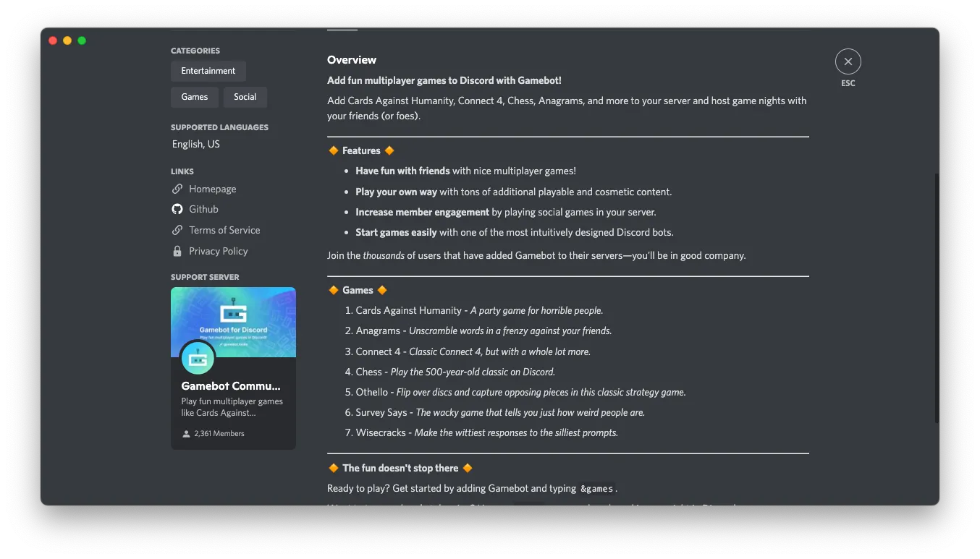
Task: Select the Social category tag
Action: [245, 97]
